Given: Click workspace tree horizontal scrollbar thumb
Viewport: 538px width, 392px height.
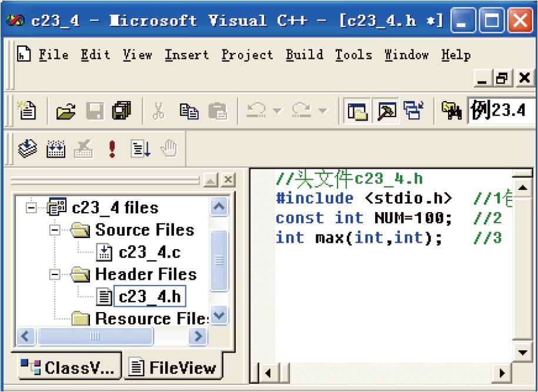Looking at the screenshot, I should tap(95, 336).
